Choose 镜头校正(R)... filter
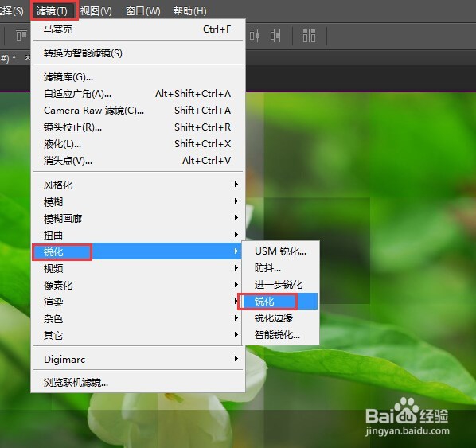This screenshot has width=476, height=448. point(138,127)
